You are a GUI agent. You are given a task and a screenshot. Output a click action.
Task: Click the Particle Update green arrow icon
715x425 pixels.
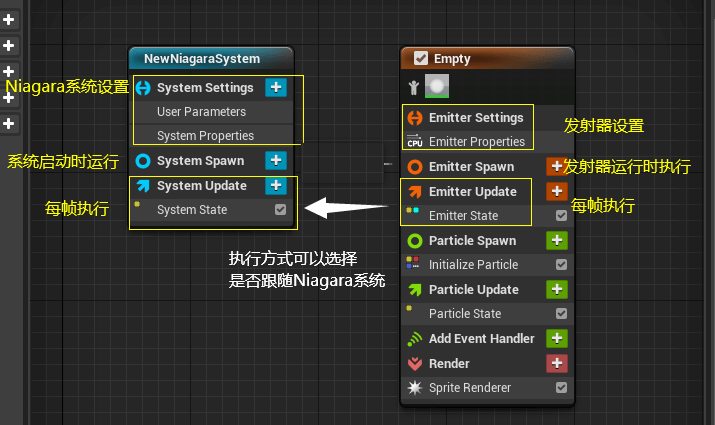pos(415,290)
